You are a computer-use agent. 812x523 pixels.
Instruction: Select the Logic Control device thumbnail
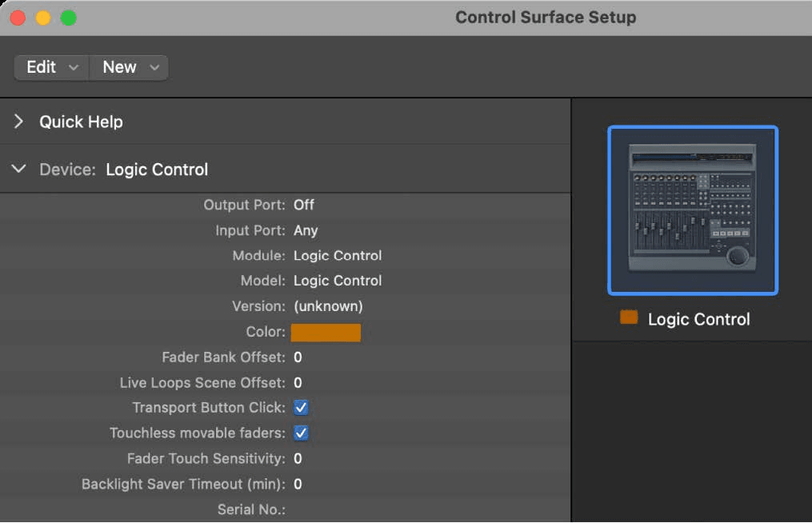pos(692,210)
